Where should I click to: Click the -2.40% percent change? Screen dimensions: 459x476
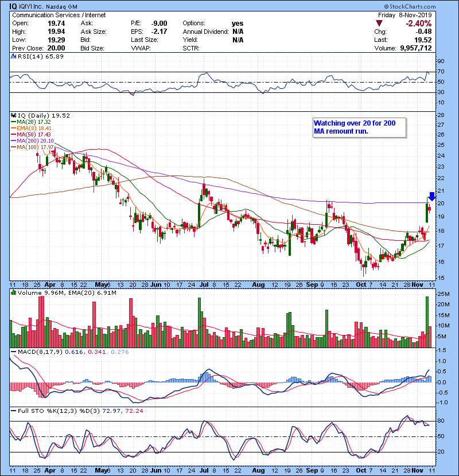click(419, 24)
